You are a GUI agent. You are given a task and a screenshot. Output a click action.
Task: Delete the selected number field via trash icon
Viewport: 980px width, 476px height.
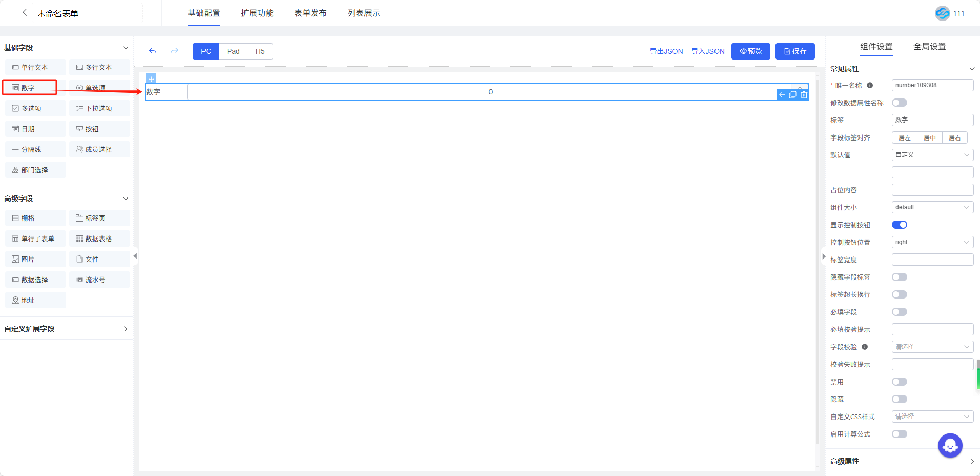click(804, 94)
